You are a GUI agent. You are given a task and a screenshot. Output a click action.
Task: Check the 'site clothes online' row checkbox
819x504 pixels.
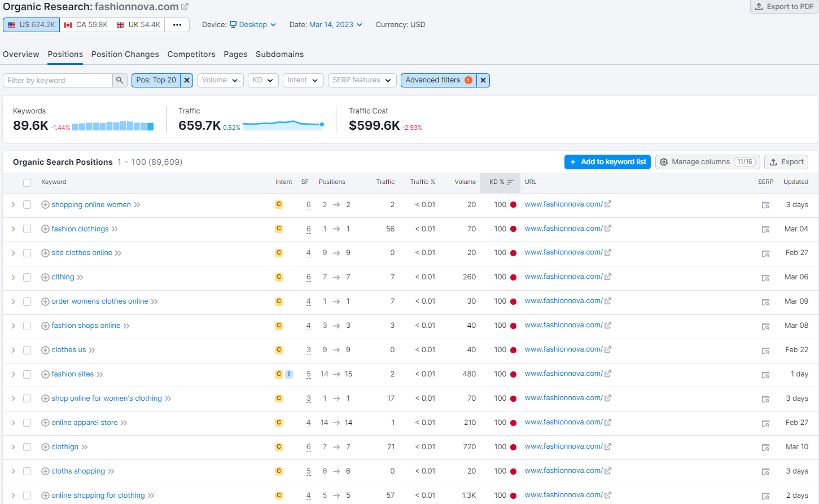click(x=27, y=253)
